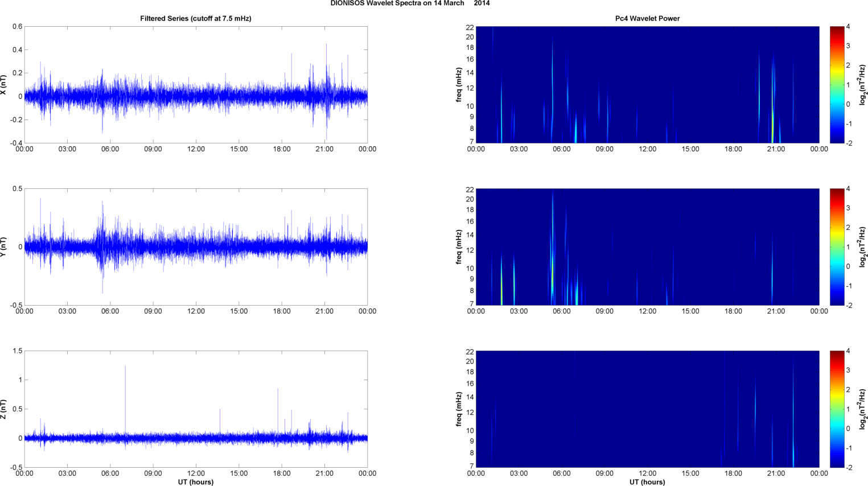Viewport: 868px width, 486px height.
Task: Click the '-0.4' tick on the X plot
Action: pyautogui.click(x=16, y=143)
